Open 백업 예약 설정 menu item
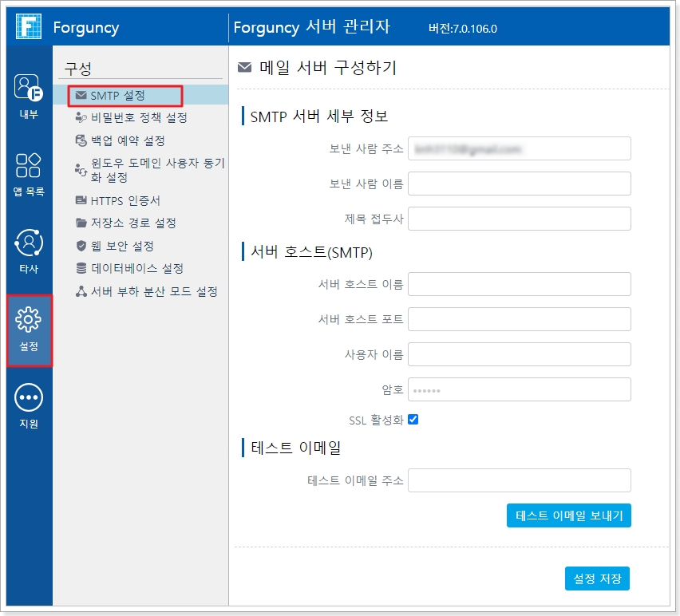This screenshot has width=680, height=616. pos(128,141)
